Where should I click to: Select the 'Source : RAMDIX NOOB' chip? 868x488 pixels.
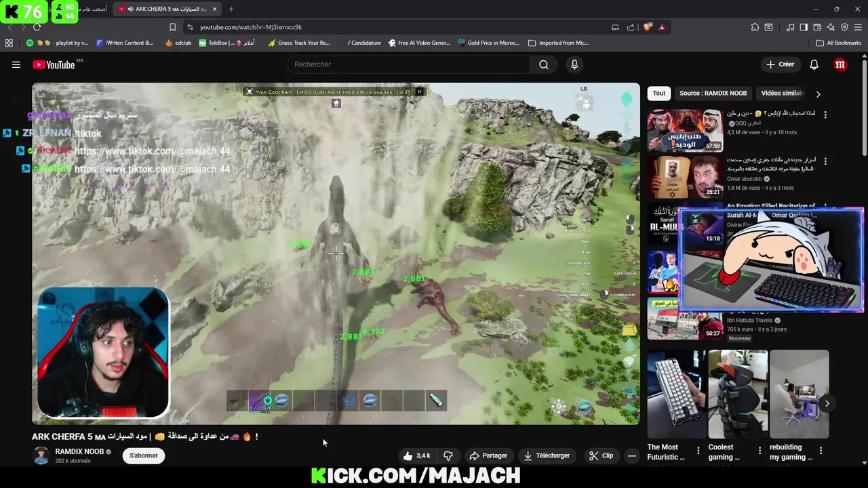pyautogui.click(x=713, y=94)
